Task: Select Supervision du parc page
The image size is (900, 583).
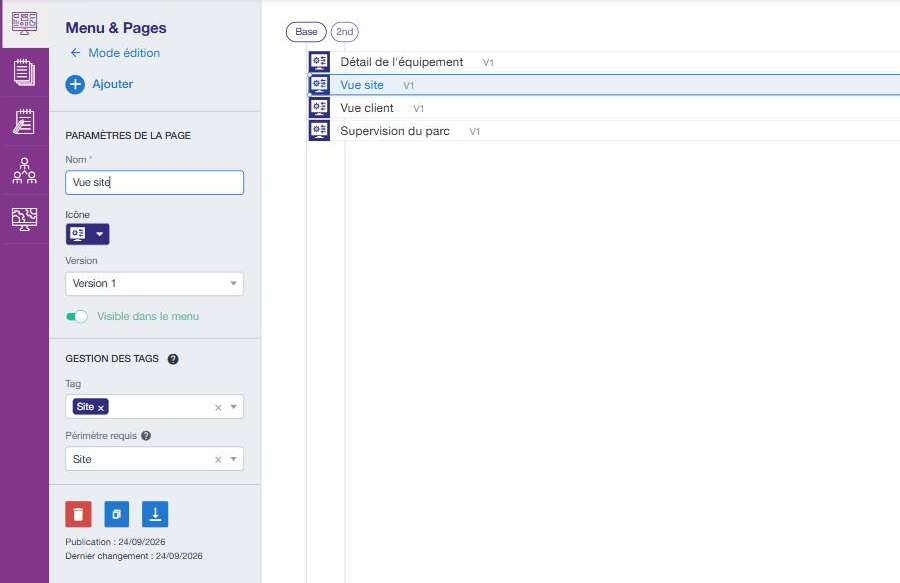Action: [394, 131]
